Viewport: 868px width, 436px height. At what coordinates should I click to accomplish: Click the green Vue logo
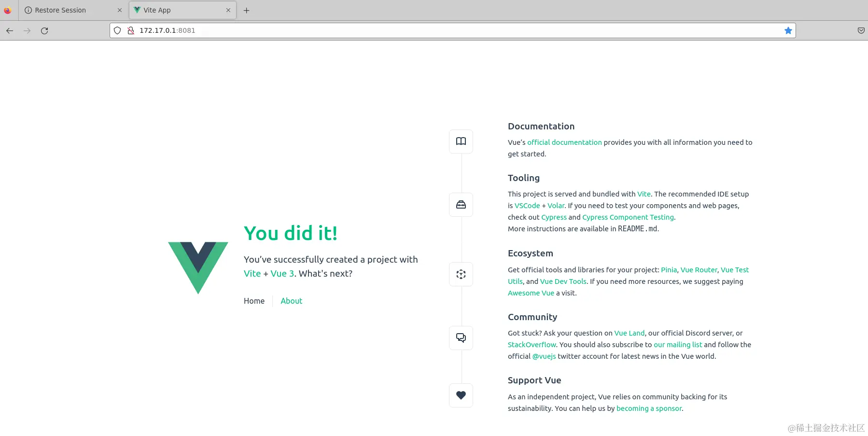pyautogui.click(x=198, y=267)
